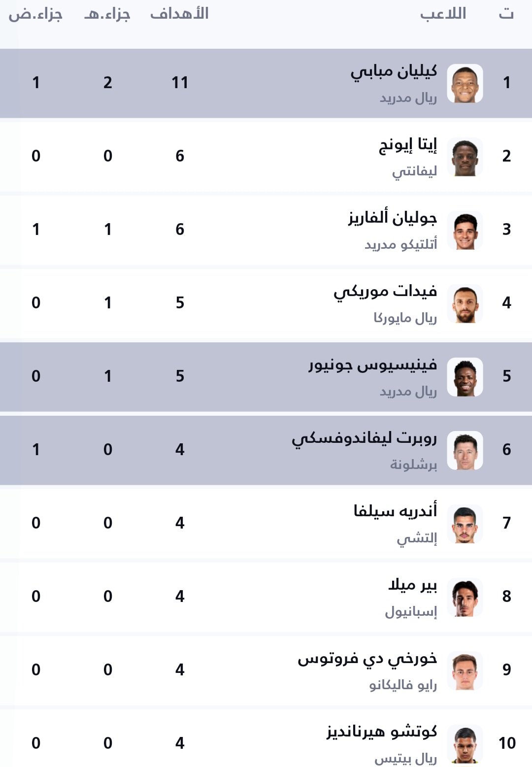
Task: Select the اللاعب player column header
Action: [443, 14]
